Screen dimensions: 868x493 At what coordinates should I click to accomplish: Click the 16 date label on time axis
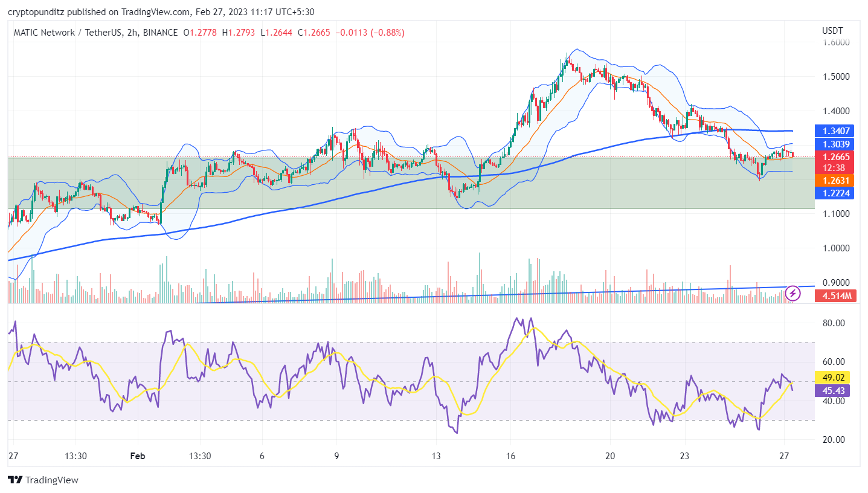pos(510,456)
